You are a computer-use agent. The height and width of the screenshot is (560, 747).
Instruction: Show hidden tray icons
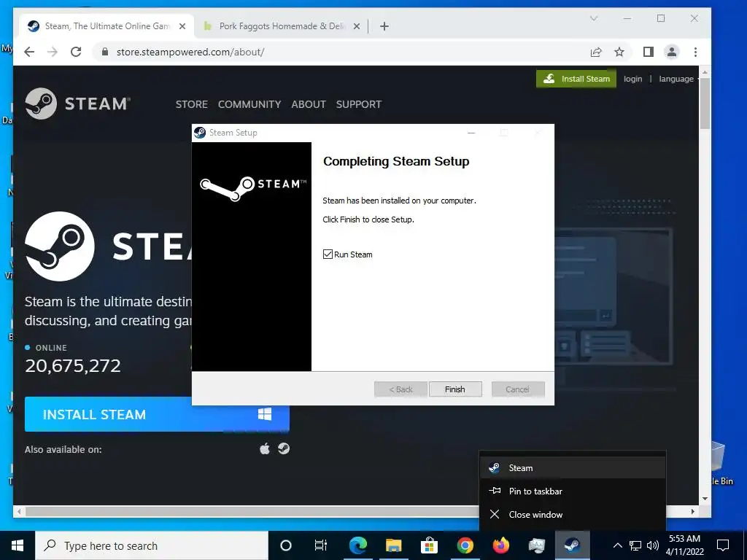click(617, 545)
